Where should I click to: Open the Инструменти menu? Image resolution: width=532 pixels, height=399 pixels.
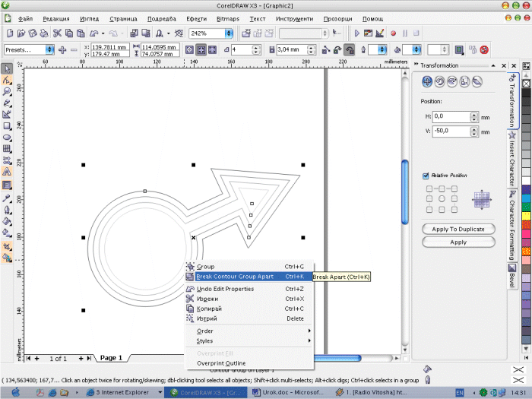[294, 19]
